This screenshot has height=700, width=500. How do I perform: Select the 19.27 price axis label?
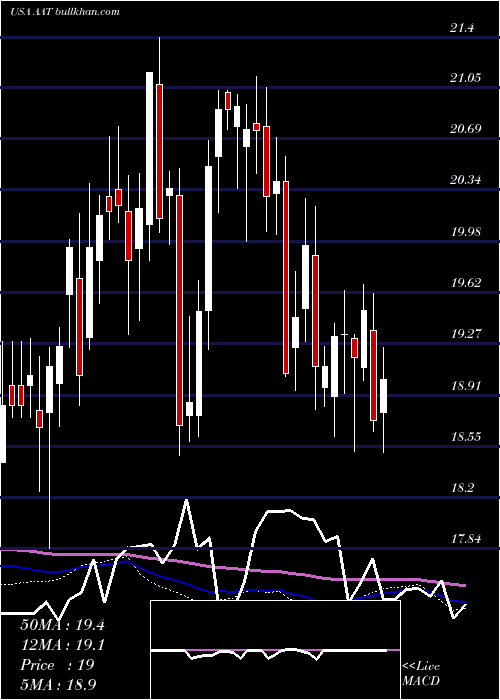[x=466, y=333]
